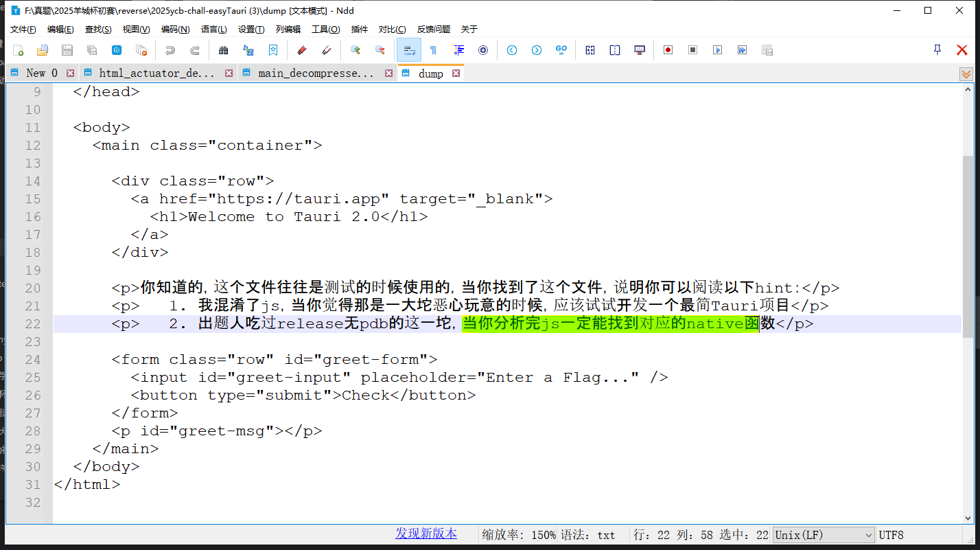Image resolution: width=980 pixels, height=550 pixels.
Task: Open the 工具(O) tools menu
Action: tap(325, 30)
